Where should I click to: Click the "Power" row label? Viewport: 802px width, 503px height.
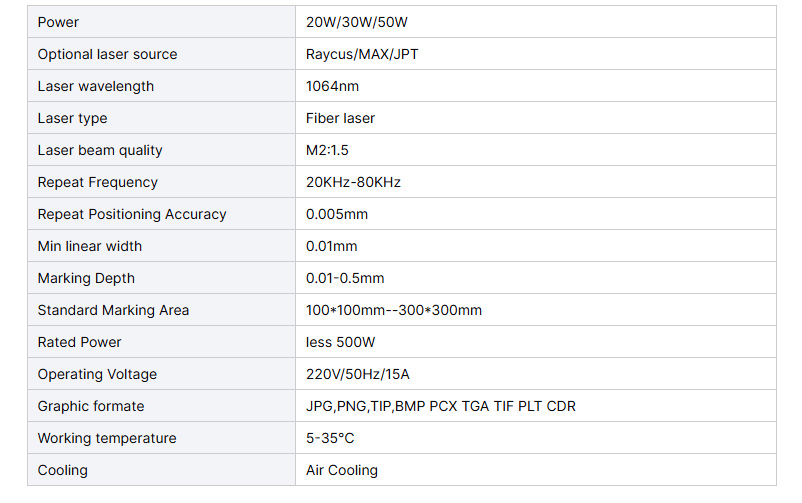[58, 22]
